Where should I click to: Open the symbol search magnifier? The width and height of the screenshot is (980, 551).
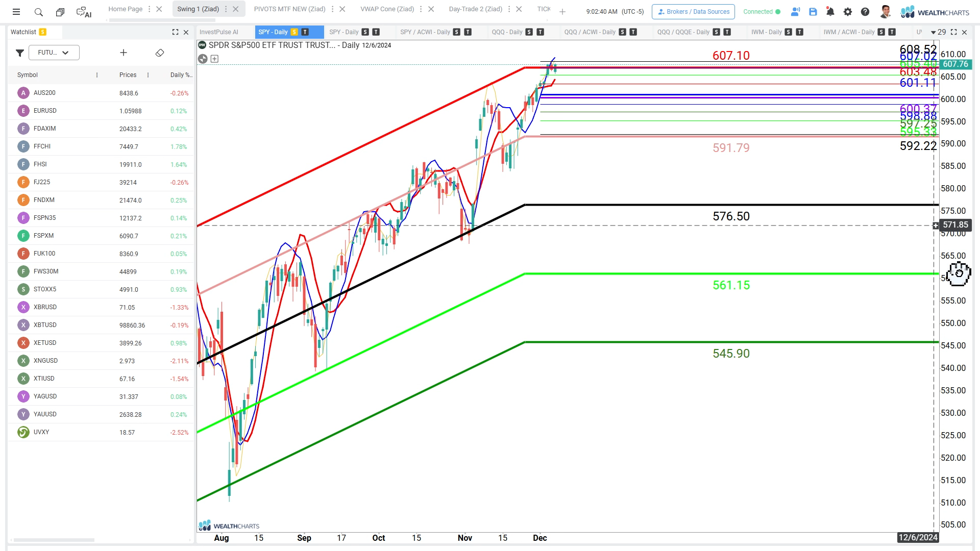[x=38, y=12]
